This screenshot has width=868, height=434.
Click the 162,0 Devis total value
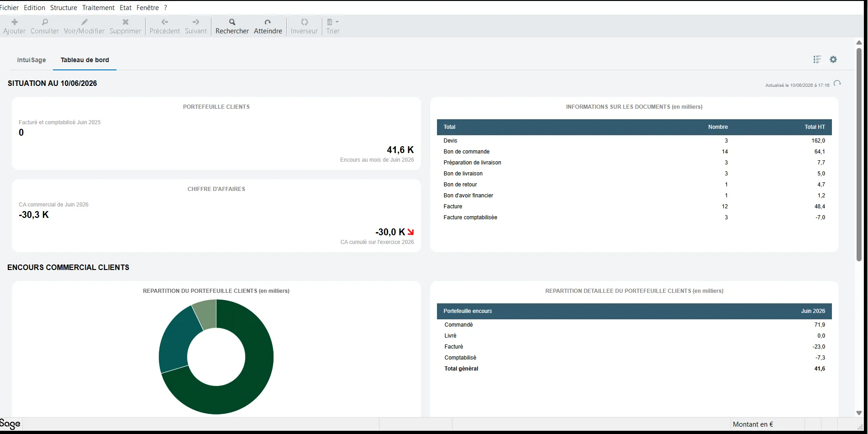pos(818,141)
